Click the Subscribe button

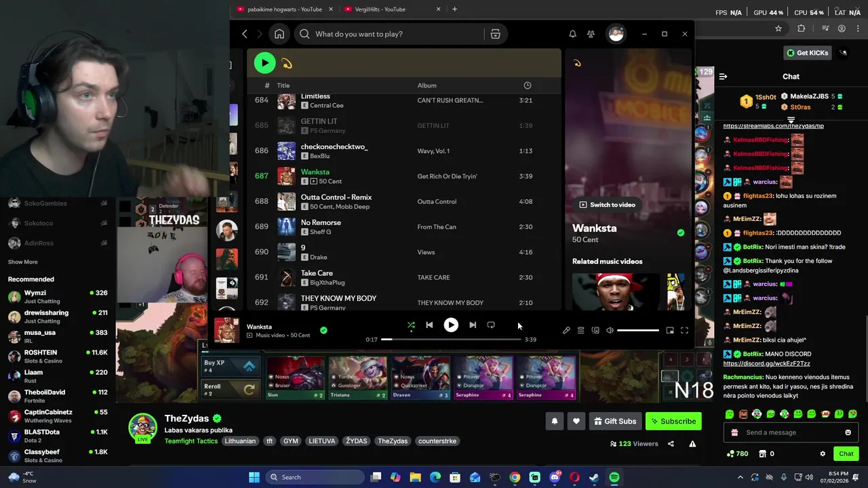coord(673,422)
